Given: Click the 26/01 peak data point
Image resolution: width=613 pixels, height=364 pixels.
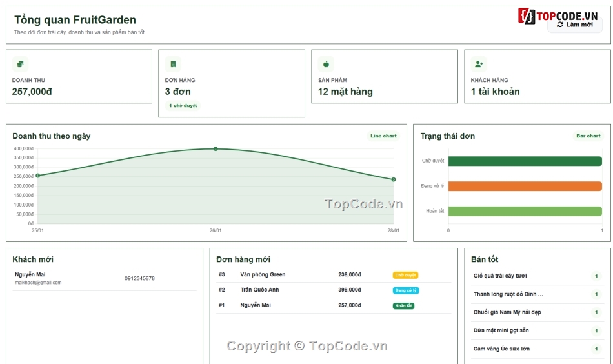Looking at the screenshot, I should (x=216, y=149).
